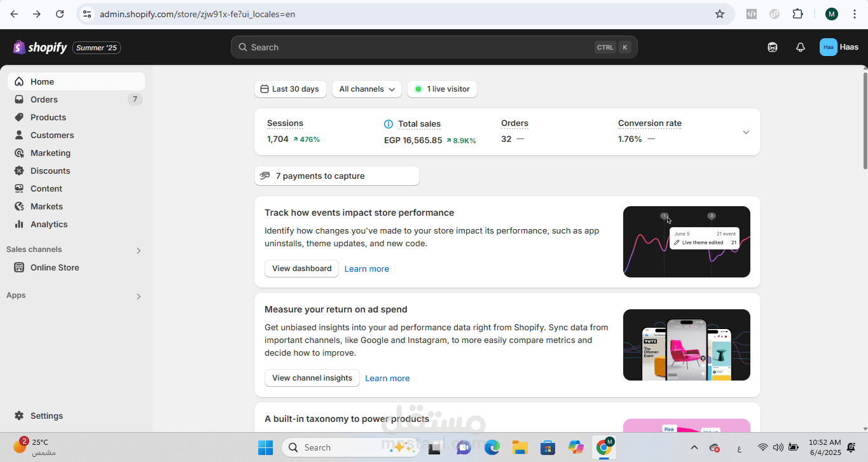Click the Shopify logo
Image resolution: width=868 pixels, height=462 pixels.
point(40,47)
